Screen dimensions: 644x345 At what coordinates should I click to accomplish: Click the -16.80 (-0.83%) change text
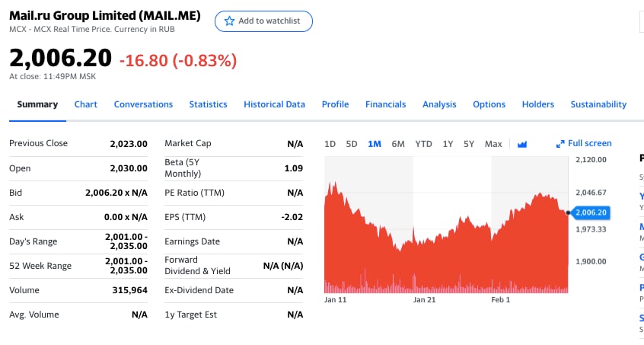click(x=178, y=61)
